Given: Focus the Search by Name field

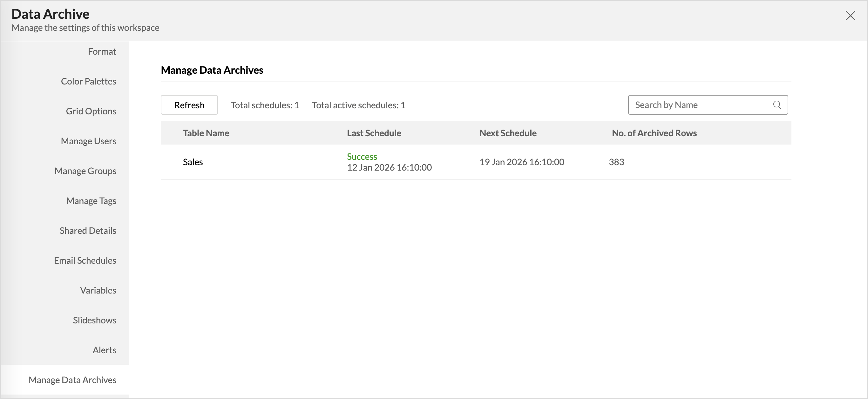Looking at the screenshot, I should [x=701, y=105].
